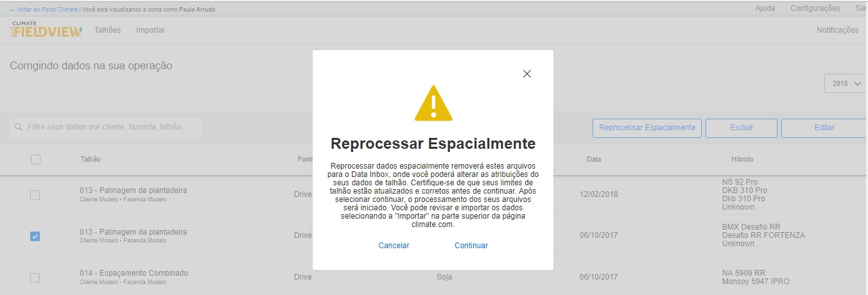
Task: Open the Ajuda link
Action: (765, 8)
